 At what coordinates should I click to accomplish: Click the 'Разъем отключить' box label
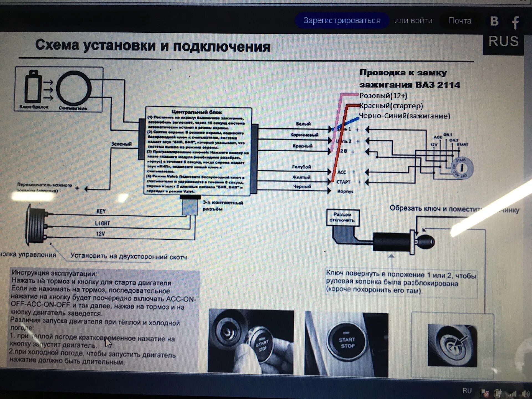343,217
